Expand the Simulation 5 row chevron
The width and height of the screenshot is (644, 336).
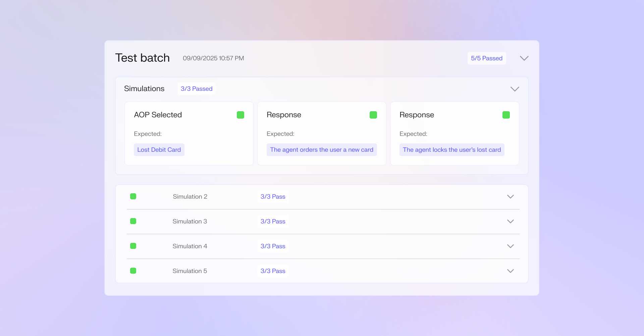click(511, 271)
